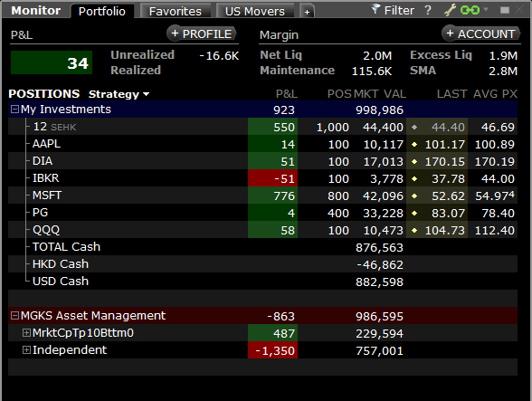Open the US Movers tab
The image size is (532, 401).
pyautogui.click(x=255, y=12)
